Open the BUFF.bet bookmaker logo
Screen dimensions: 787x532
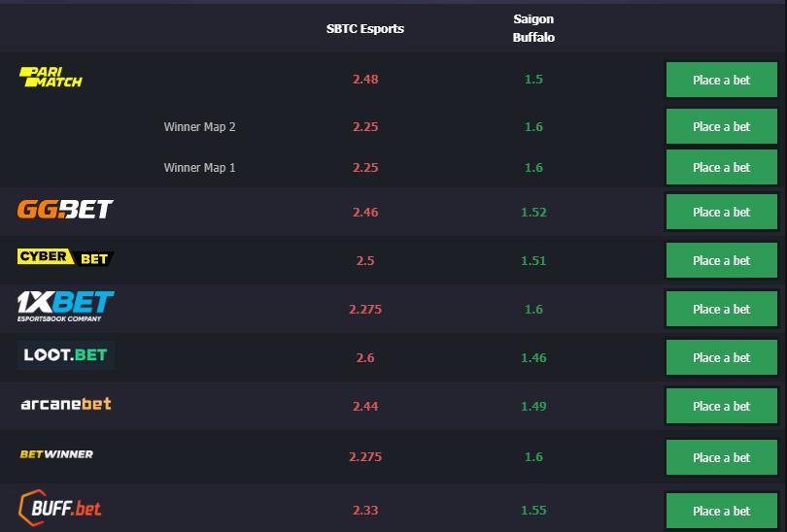click(x=59, y=508)
